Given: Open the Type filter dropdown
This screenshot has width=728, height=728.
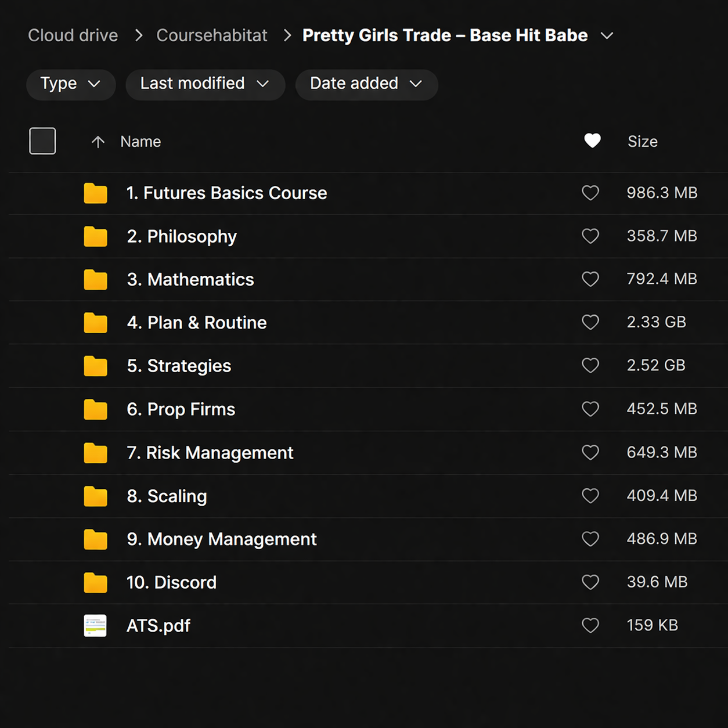Looking at the screenshot, I should [x=70, y=84].
